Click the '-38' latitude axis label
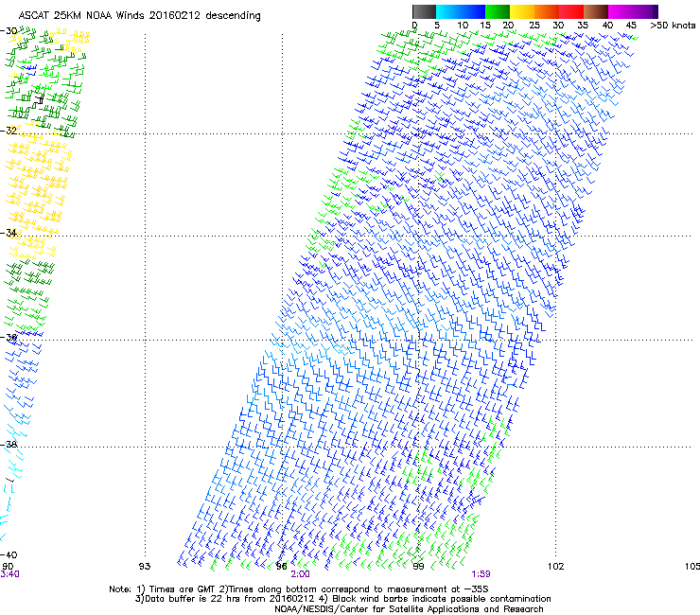This screenshot has width=700, height=615. click(x=9, y=445)
